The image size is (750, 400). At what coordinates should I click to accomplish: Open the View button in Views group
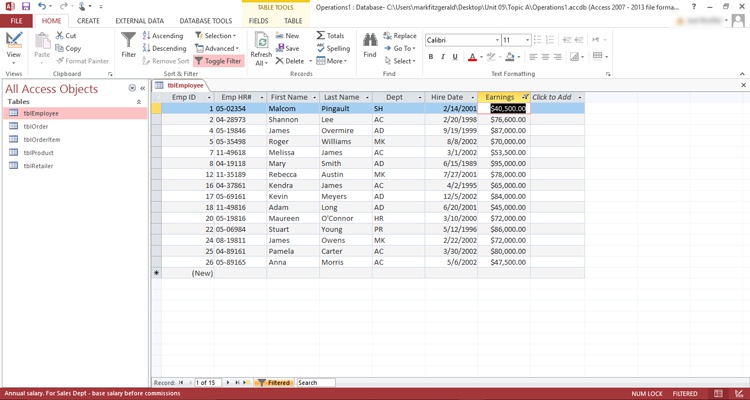click(14, 47)
